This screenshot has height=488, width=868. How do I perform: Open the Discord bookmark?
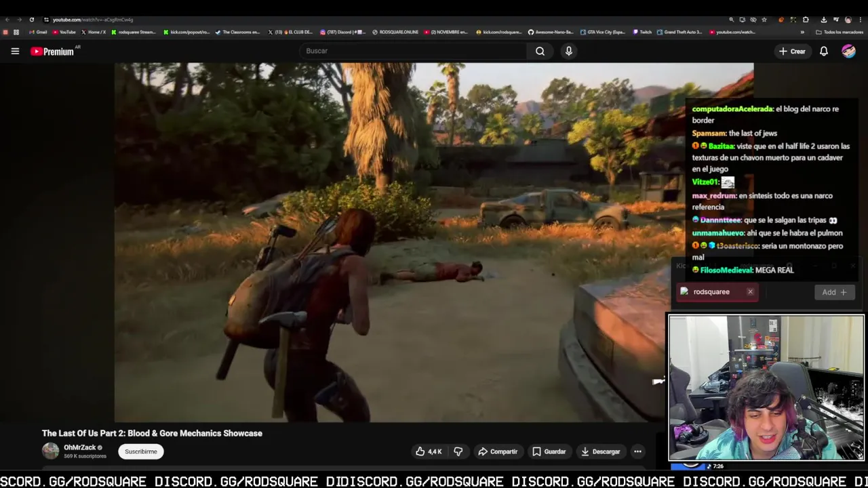[342, 32]
